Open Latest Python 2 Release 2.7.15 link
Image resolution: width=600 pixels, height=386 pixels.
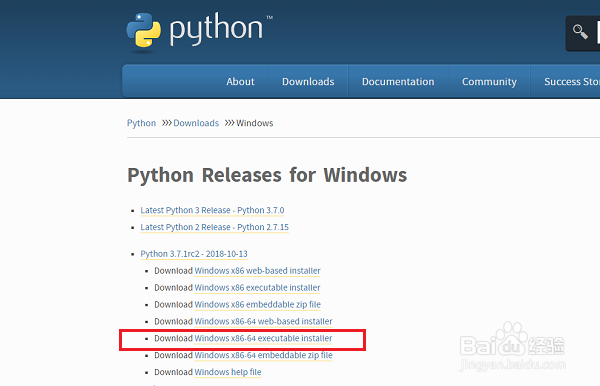214,227
